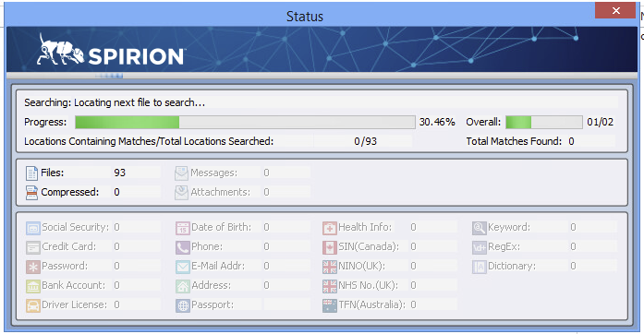Click the TFN(Australia) flag icon
Viewport: 644px width, 334px height.
(330, 305)
